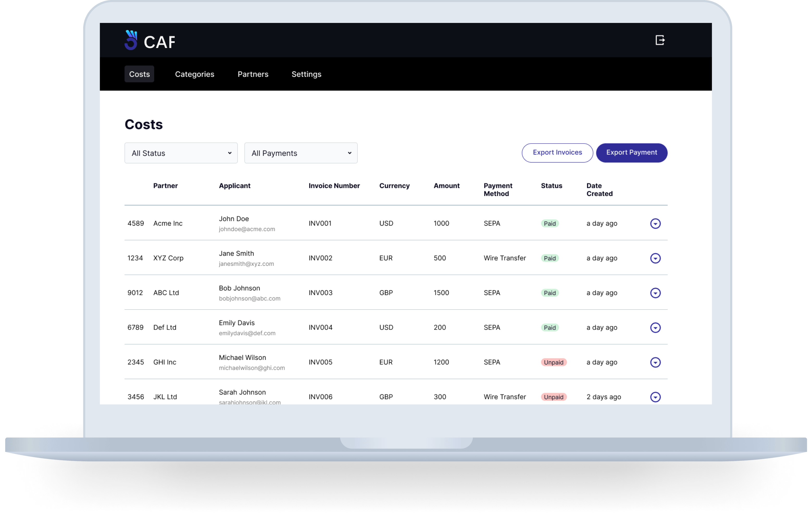Open the row menu for ABC Ltd
This screenshot has height=516, width=812.
tap(655, 293)
